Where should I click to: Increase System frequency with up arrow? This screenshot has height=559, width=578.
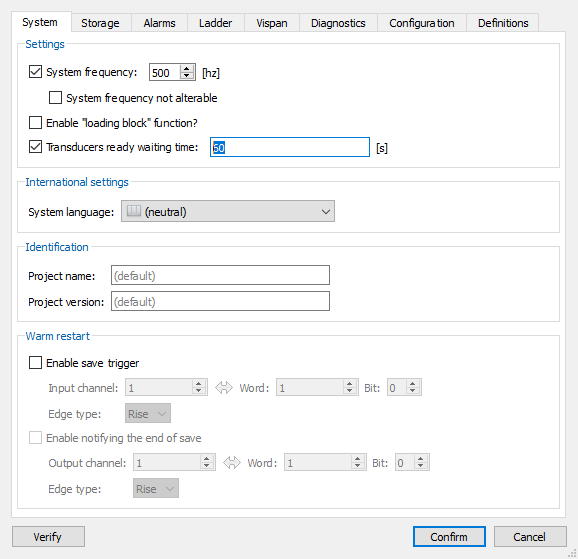[x=187, y=69]
